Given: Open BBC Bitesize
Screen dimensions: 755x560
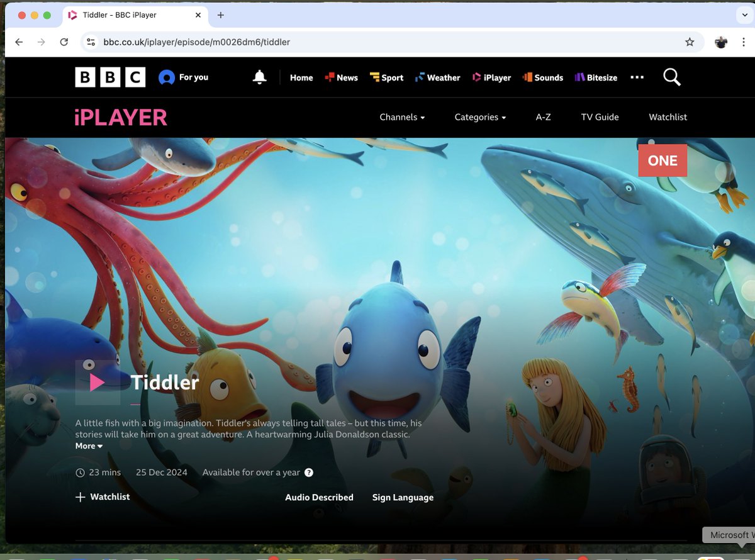Looking at the screenshot, I should 596,77.
